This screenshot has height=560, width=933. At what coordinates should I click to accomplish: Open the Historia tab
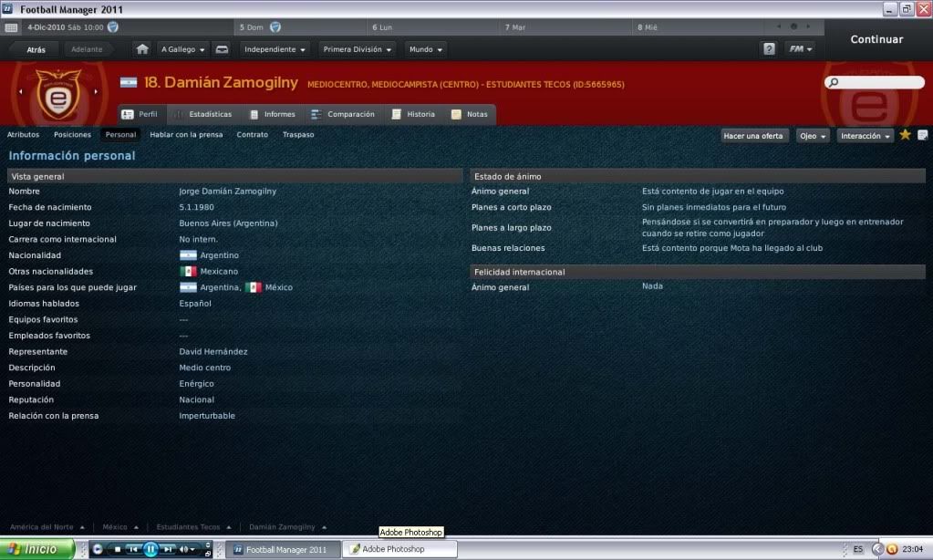pos(413,114)
